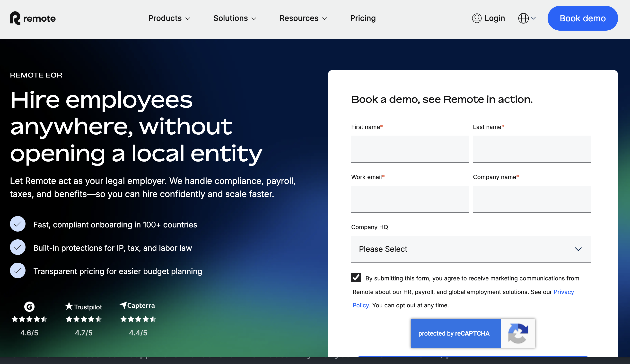
Task: Open the Privacy Policy link
Action: tap(563, 292)
